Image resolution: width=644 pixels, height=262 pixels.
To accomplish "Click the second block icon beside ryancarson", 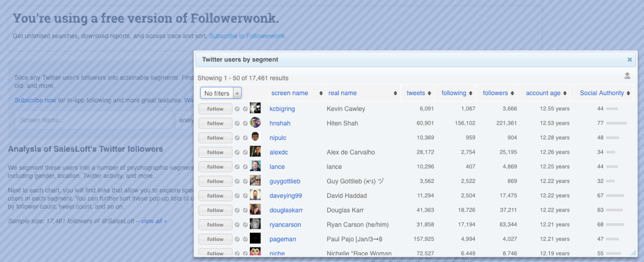I will (x=245, y=224).
